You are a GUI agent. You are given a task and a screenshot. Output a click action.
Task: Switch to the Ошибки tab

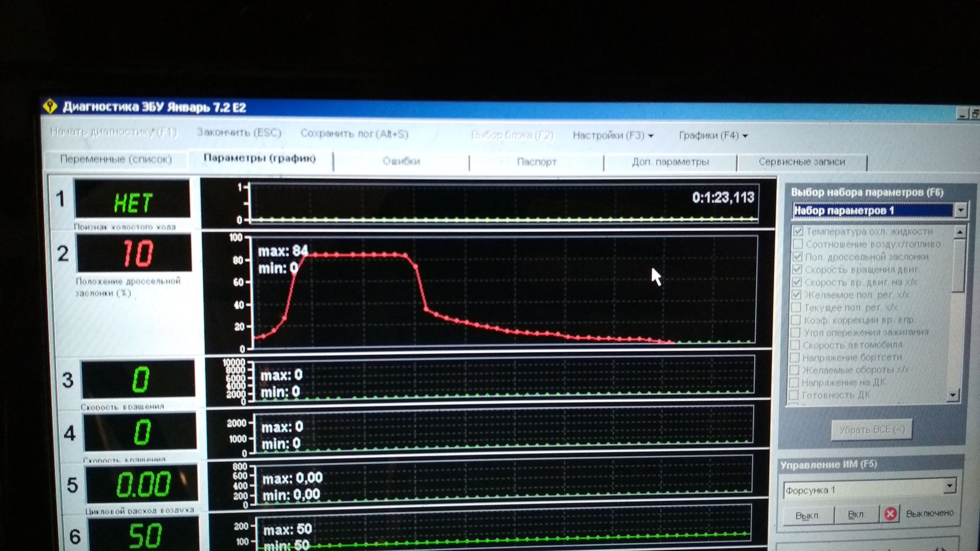click(x=401, y=161)
